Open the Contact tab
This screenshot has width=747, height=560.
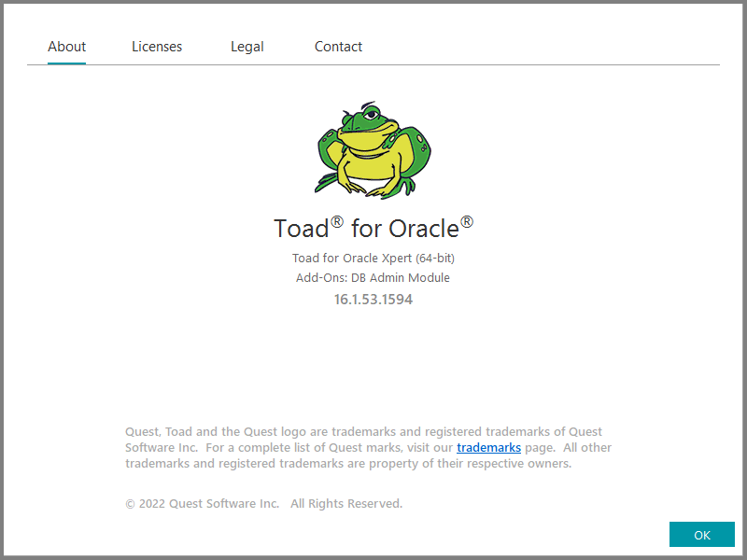[338, 47]
